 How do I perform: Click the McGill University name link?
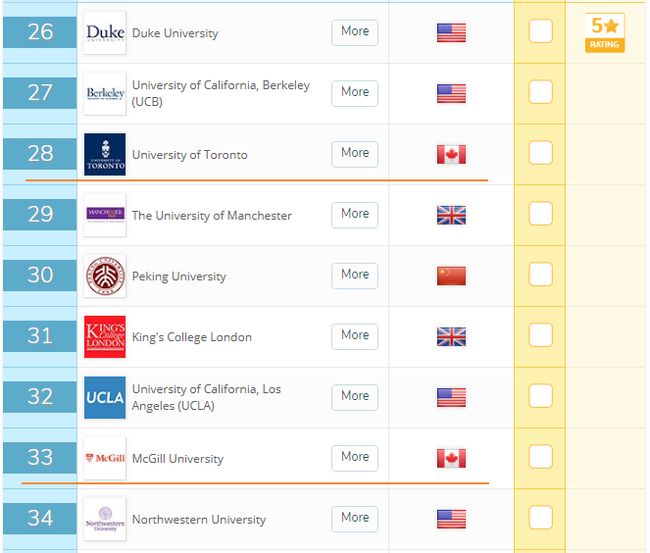tap(177, 458)
